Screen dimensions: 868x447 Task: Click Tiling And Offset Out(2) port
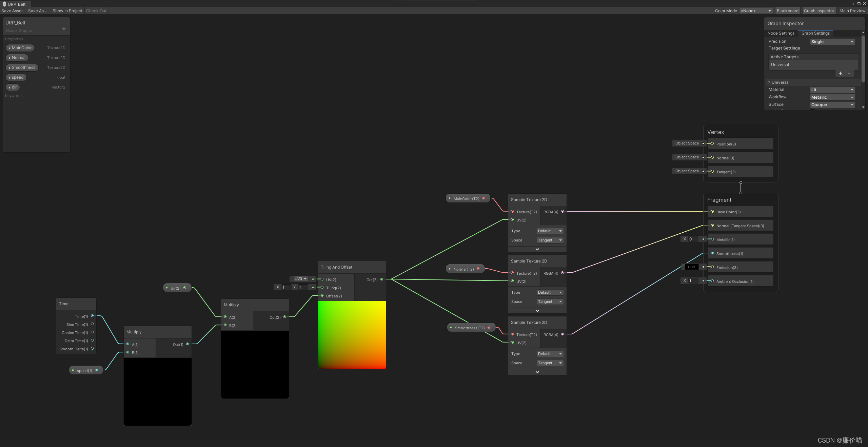(x=382, y=279)
